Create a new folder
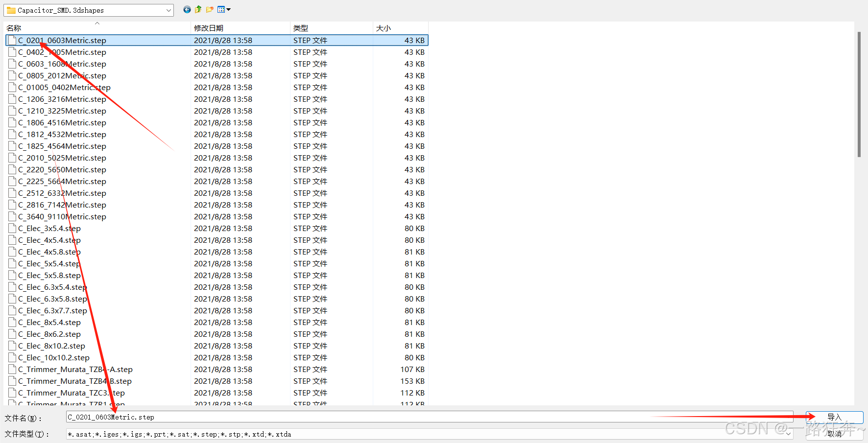 coord(210,9)
